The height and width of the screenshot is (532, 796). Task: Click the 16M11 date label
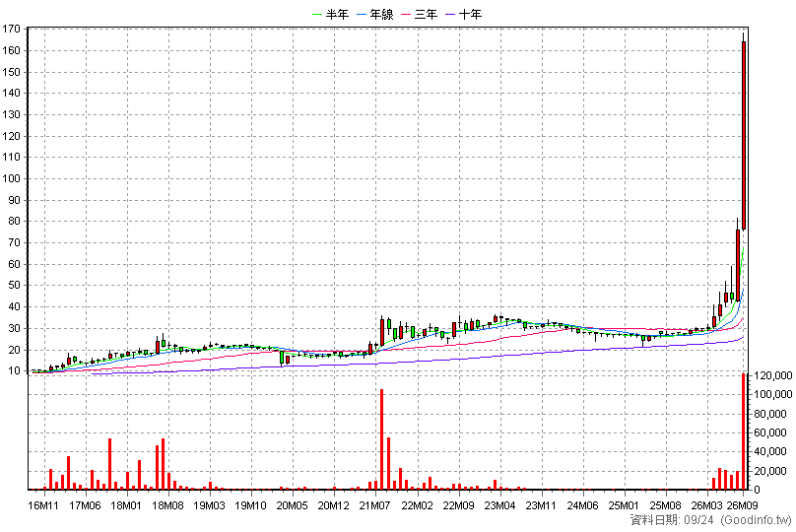(43, 505)
